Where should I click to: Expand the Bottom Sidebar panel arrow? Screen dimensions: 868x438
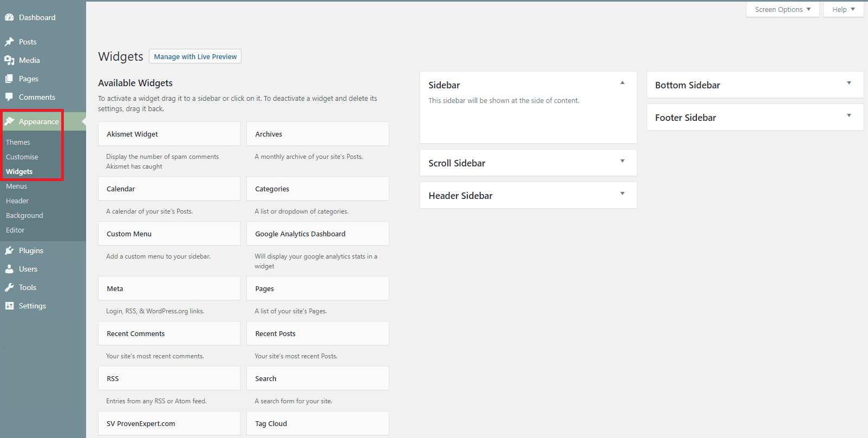[x=849, y=83]
